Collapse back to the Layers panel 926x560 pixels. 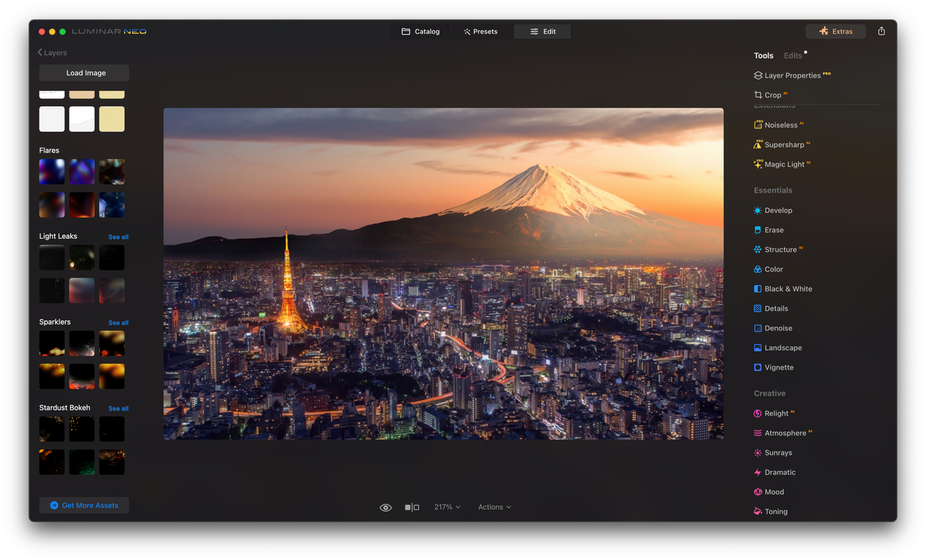[x=52, y=52]
